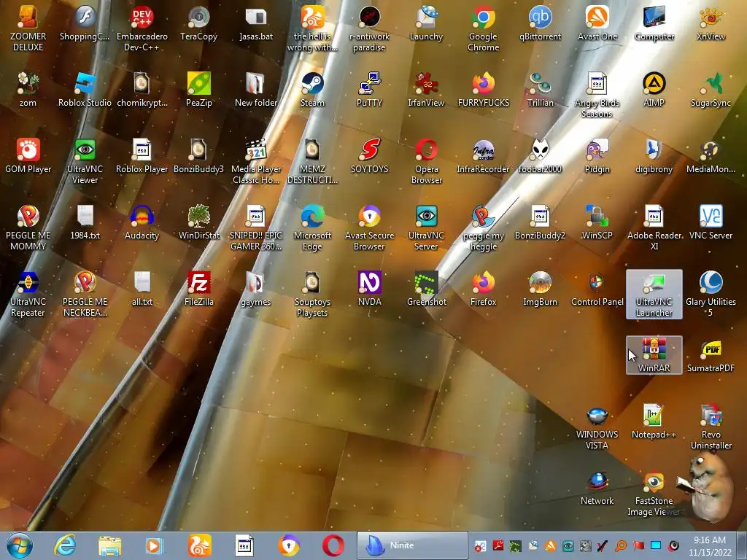The height and width of the screenshot is (560, 747).
Task: Select the all.txt file icon
Action: coord(142,289)
